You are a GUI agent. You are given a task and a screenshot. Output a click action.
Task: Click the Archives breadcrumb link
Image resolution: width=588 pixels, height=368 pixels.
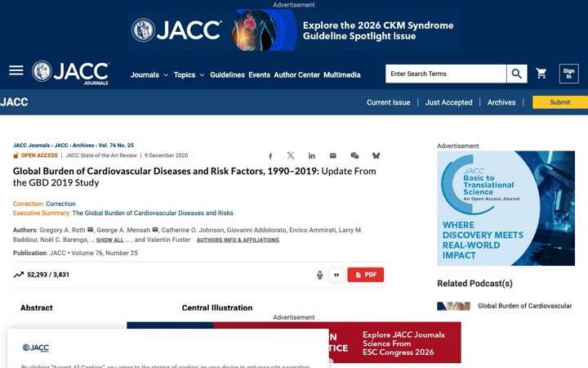click(x=83, y=146)
